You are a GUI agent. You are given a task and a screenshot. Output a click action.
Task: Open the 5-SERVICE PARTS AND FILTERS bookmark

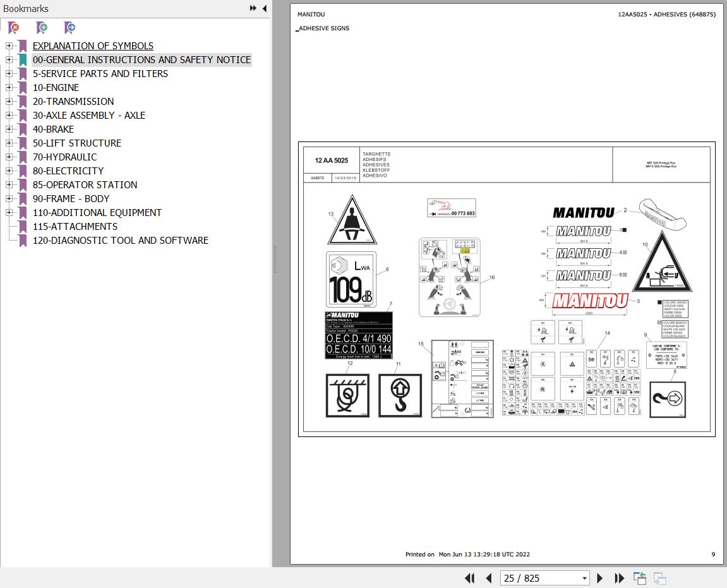[x=100, y=74]
